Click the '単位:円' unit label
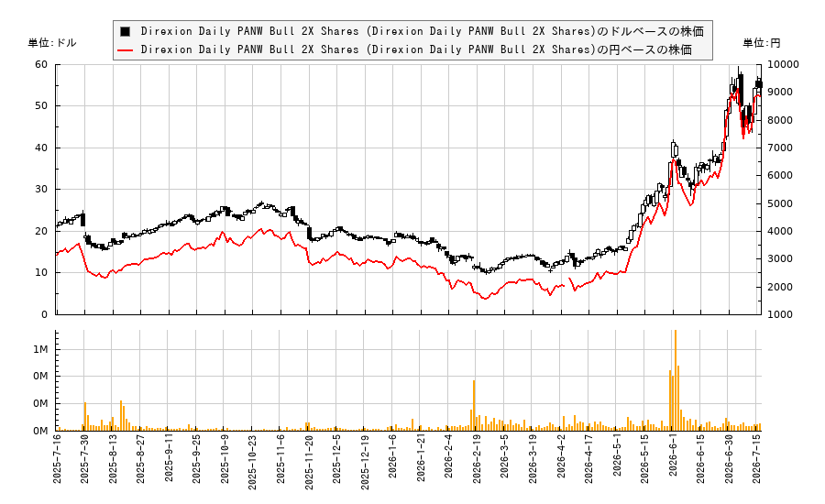Viewport: 825px width, 504px height. pyautogui.click(x=762, y=43)
